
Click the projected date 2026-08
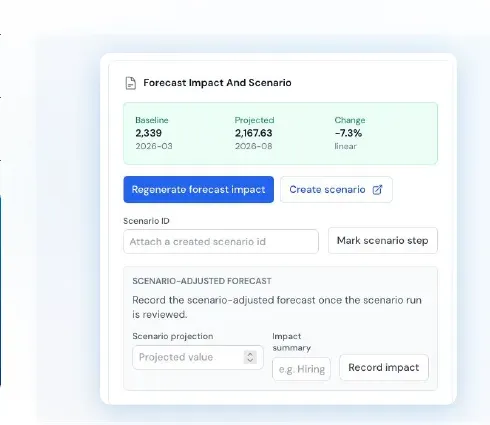pos(254,146)
